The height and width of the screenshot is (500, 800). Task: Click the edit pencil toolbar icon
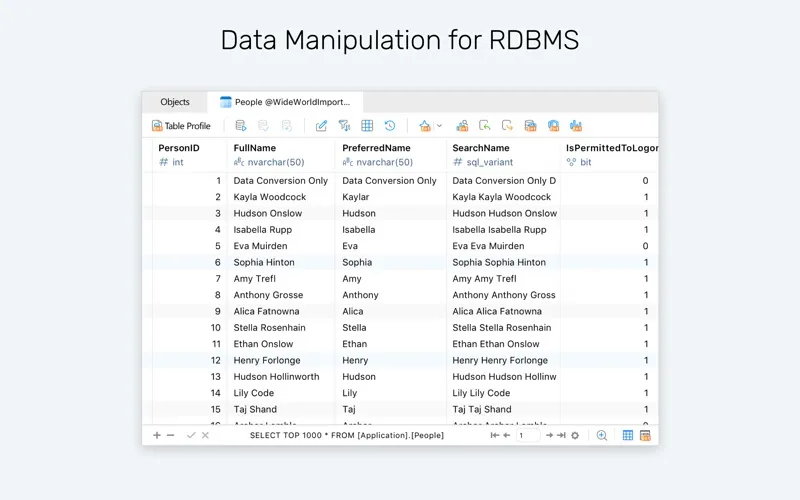321,126
